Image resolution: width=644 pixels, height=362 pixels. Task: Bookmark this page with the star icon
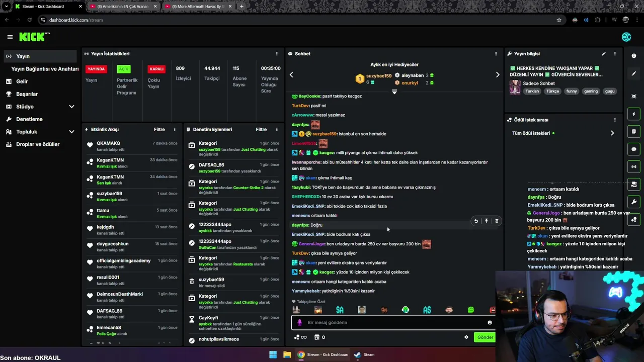[559, 20]
